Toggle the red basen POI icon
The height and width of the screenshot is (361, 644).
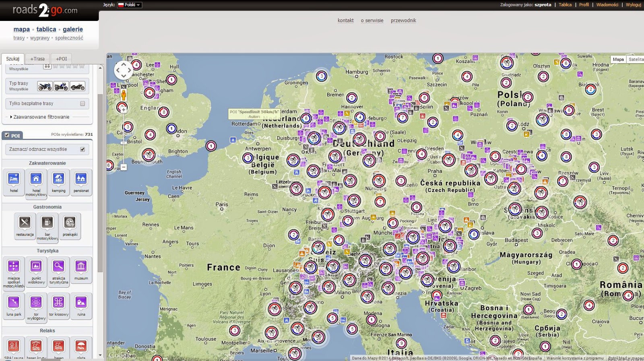58,348
